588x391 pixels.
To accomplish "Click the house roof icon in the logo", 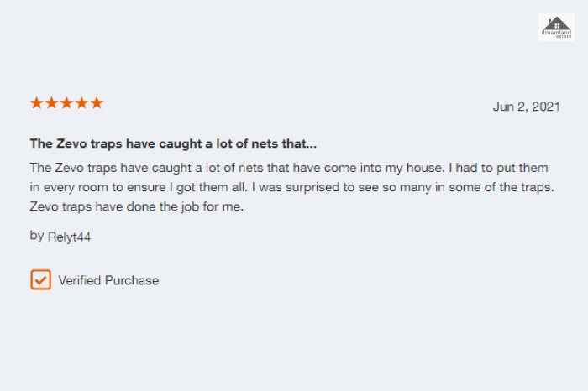I will pyautogui.click(x=556, y=23).
